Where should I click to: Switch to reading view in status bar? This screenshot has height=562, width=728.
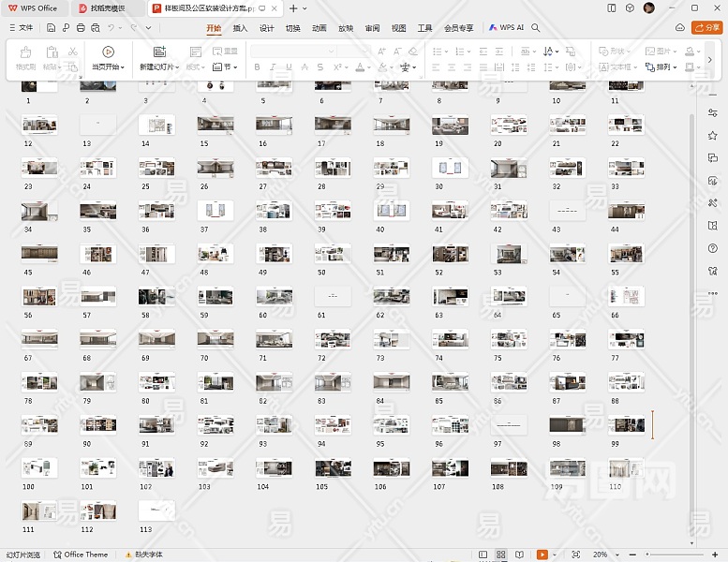pos(520,555)
